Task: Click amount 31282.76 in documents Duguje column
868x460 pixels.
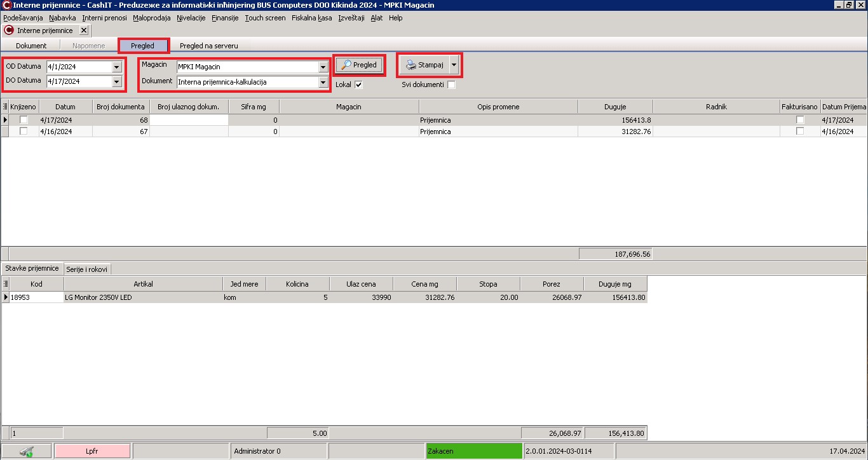Action: pos(635,132)
